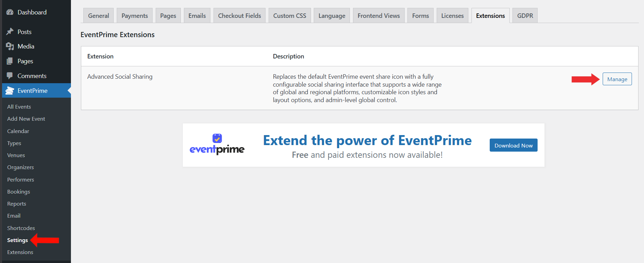This screenshot has height=263, width=644.
Task: Open the Bookings submenu item
Action: [x=19, y=192]
